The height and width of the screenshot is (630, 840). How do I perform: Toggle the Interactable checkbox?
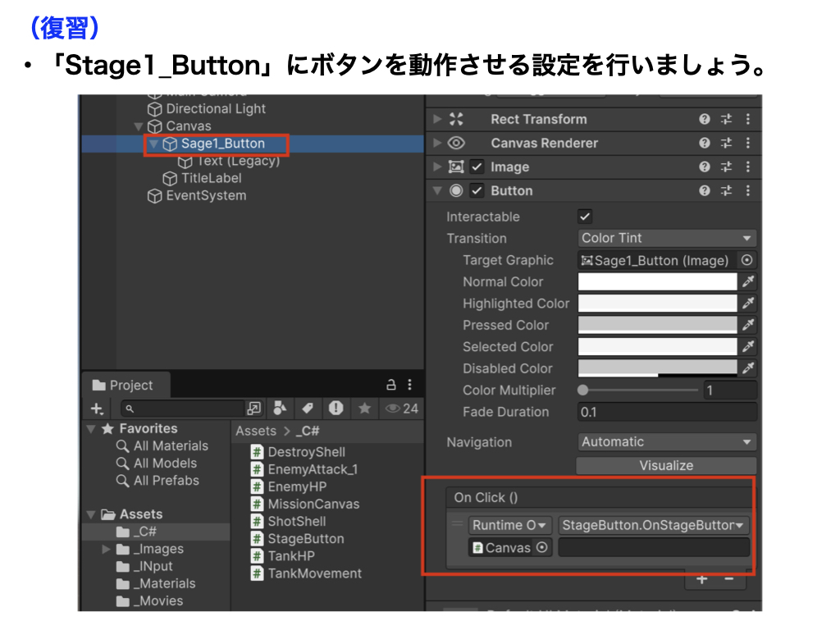point(585,217)
